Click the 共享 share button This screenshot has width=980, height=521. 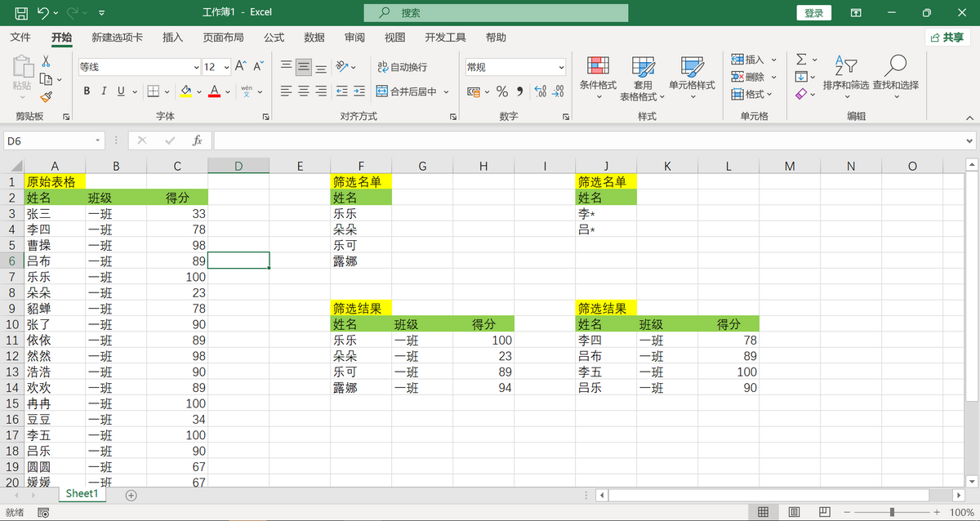[947, 38]
